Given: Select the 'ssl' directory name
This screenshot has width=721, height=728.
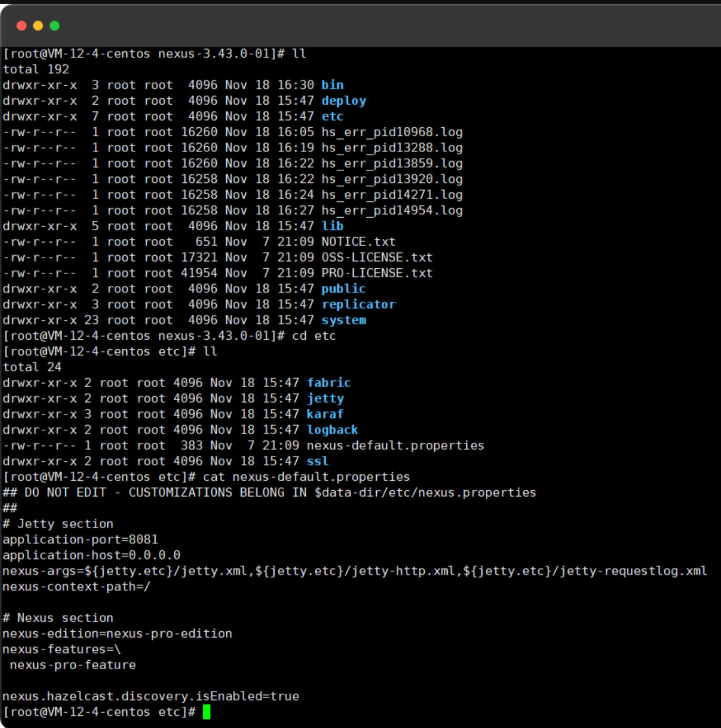Looking at the screenshot, I should tap(318, 461).
